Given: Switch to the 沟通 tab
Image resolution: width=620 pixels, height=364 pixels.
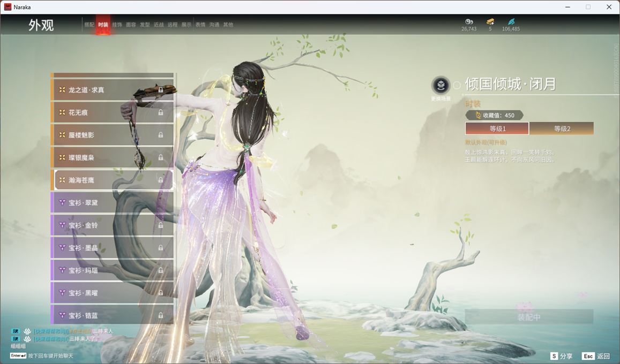Looking at the screenshot, I should coord(214,25).
